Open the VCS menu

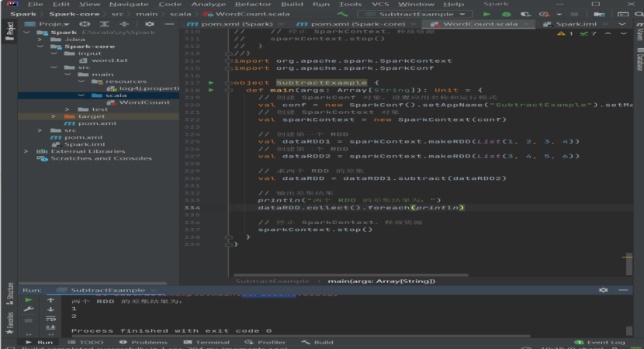point(380,4)
